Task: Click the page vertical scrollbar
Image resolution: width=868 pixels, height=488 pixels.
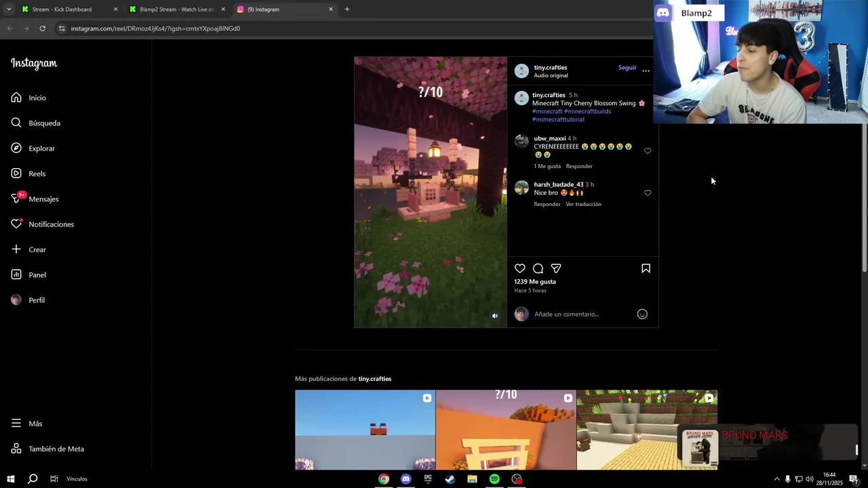Action: click(864, 198)
